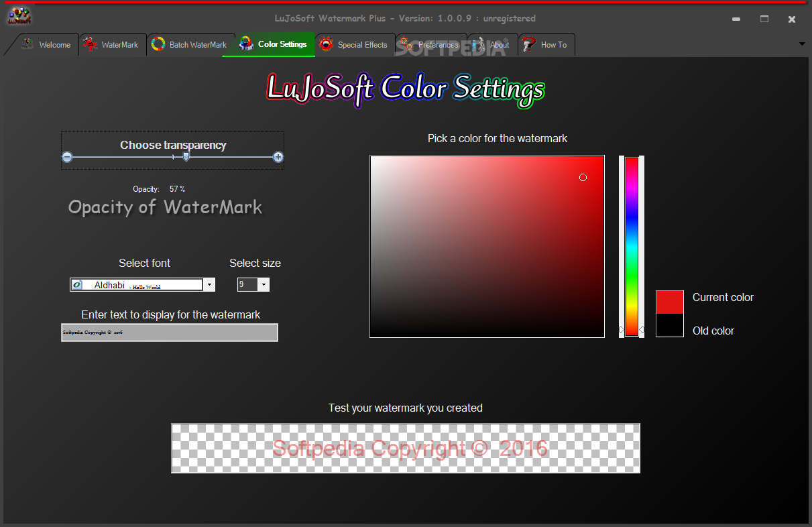Switch to the WaterMark tab
The width and height of the screenshot is (812, 527).
(x=113, y=45)
